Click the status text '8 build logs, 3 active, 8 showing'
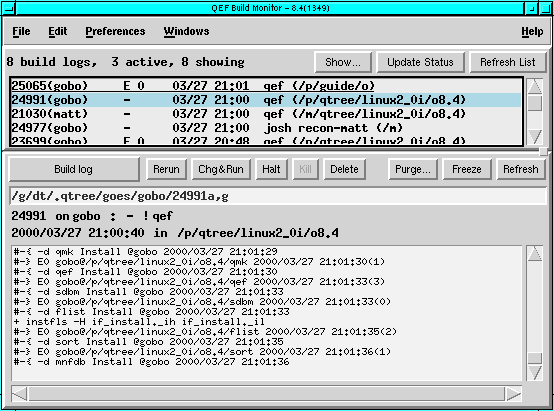This screenshot has width=554, height=411. coord(125,62)
